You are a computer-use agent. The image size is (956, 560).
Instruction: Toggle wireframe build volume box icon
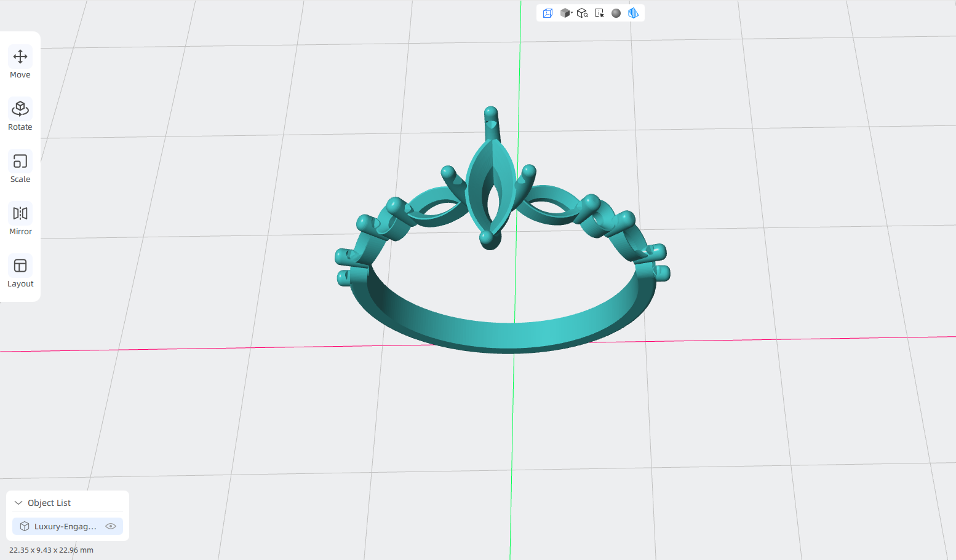[548, 13]
